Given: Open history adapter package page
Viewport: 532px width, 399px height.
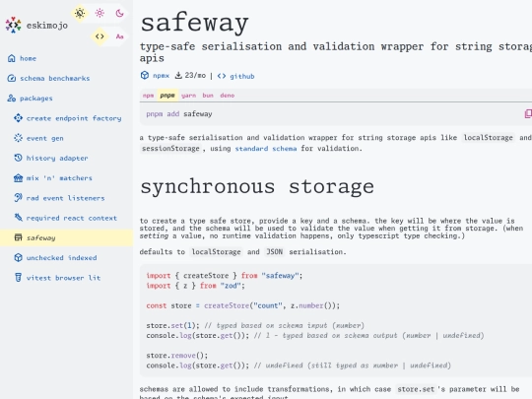Looking at the screenshot, I should coord(57,158).
